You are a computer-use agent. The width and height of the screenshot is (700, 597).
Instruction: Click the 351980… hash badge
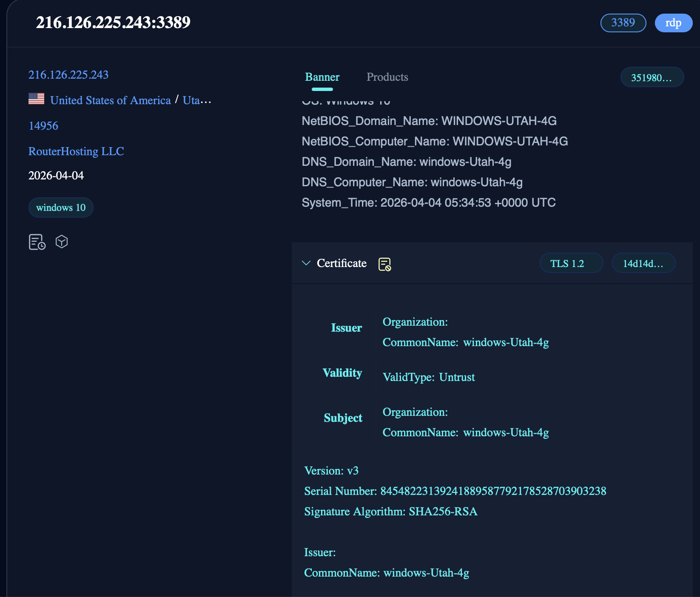click(x=652, y=77)
